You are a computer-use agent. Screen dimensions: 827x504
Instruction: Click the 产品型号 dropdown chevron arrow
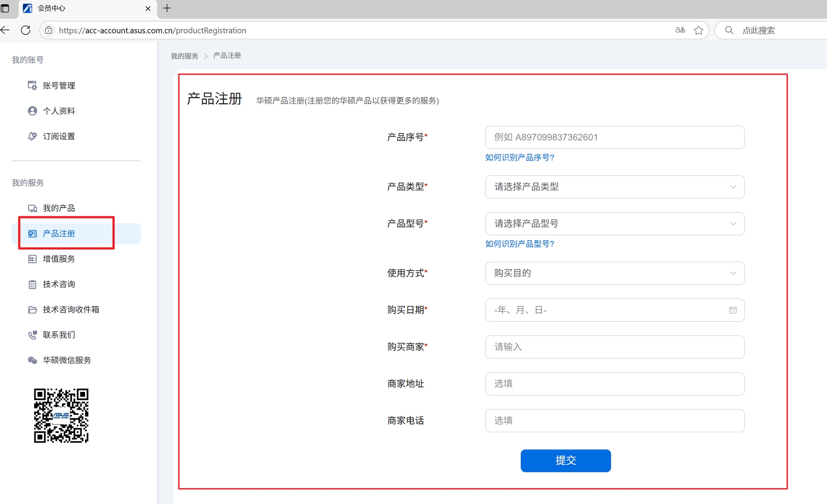pyautogui.click(x=733, y=224)
